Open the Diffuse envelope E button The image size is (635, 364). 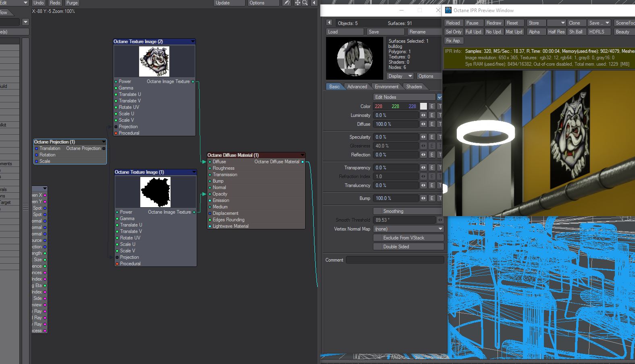[432, 124]
